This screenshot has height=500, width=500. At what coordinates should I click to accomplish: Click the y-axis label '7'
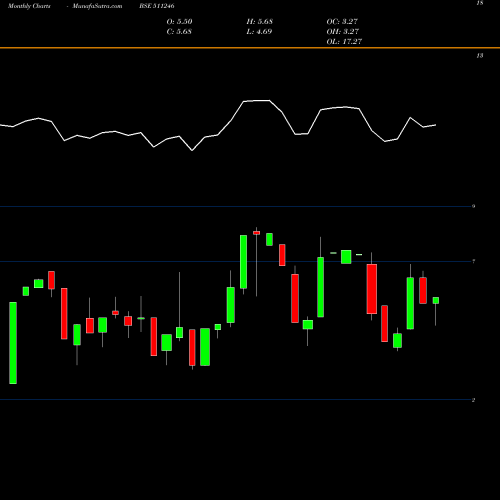[x=473, y=261]
